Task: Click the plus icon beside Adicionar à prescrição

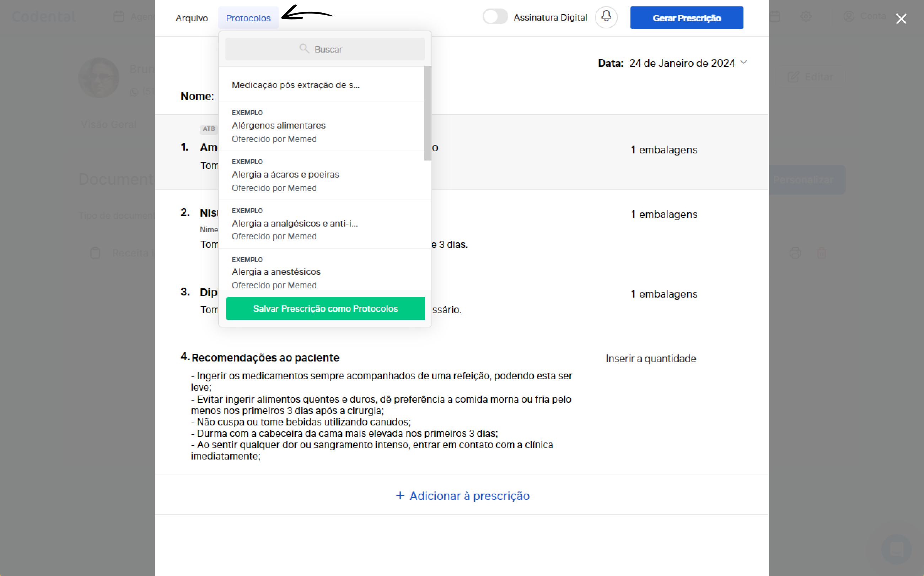Action: point(400,495)
